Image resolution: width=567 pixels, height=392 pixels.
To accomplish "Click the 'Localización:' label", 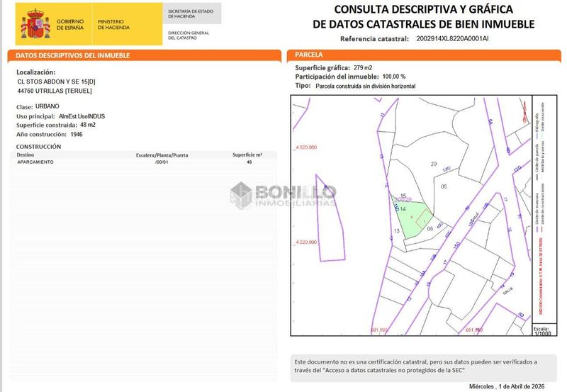I will point(36,72).
